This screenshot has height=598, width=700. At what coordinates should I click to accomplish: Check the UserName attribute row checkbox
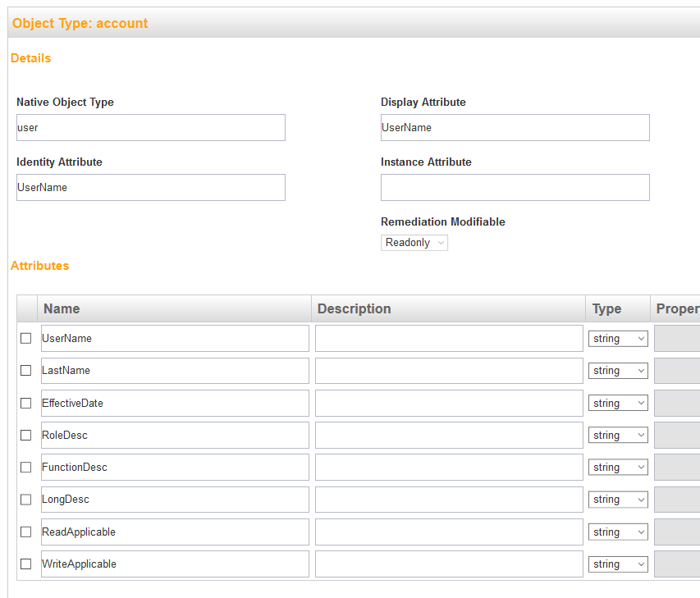pos(26,338)
